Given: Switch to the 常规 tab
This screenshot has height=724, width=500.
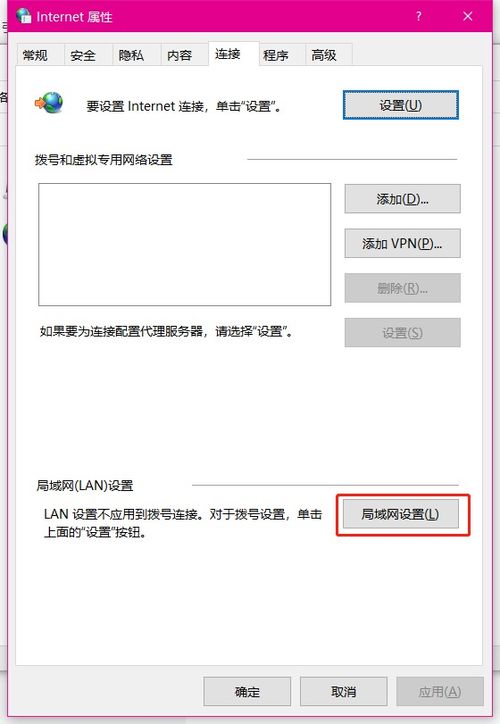Looking at the screenshot, I should pyautogui.click(x=36, y=55).
